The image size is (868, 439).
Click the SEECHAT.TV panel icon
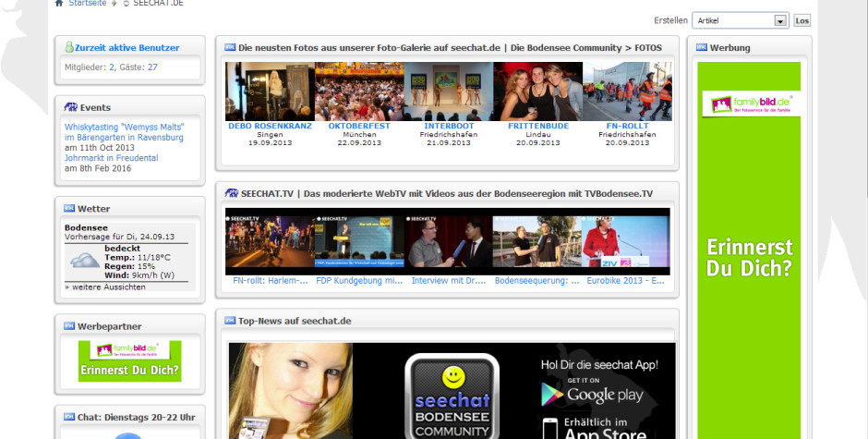[x=232, y=193]
